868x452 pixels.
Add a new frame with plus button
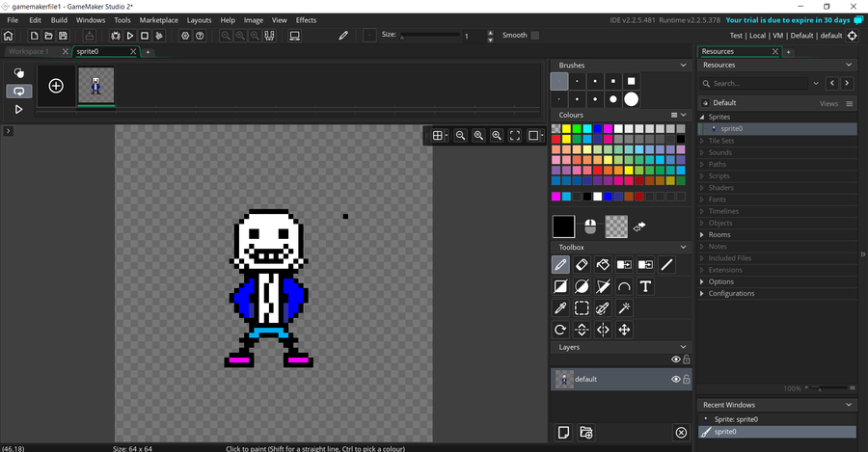[x=56, y=86]
